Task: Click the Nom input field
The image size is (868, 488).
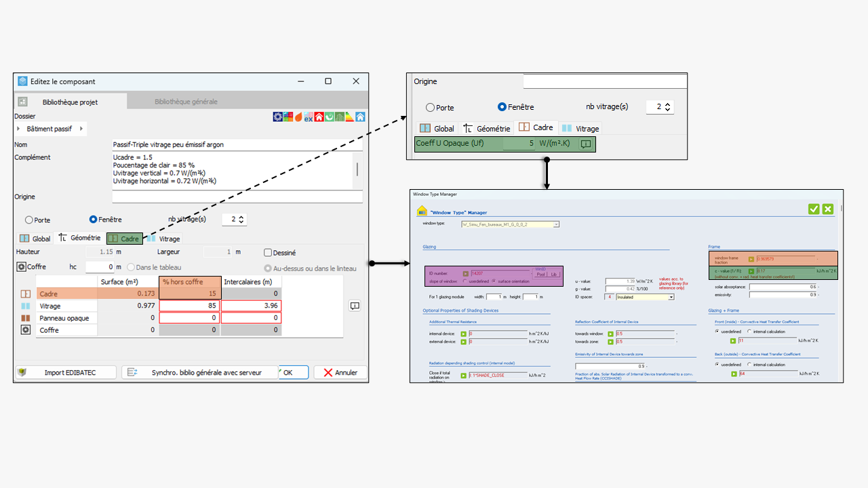Action: [237, 144]
